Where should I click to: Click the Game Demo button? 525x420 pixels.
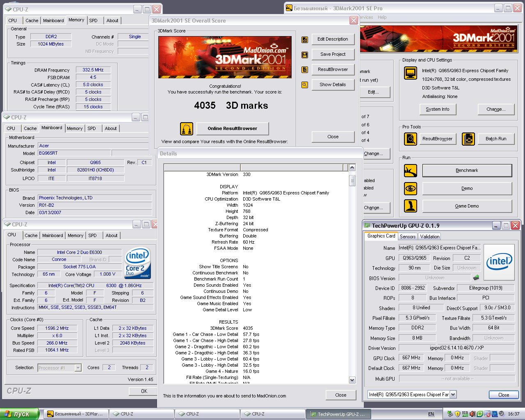[467, 206]
